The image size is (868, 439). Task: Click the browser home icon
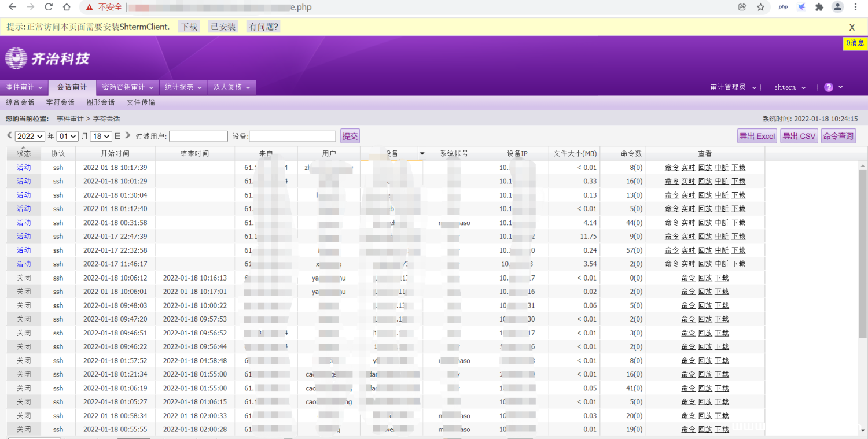[67, 7]
